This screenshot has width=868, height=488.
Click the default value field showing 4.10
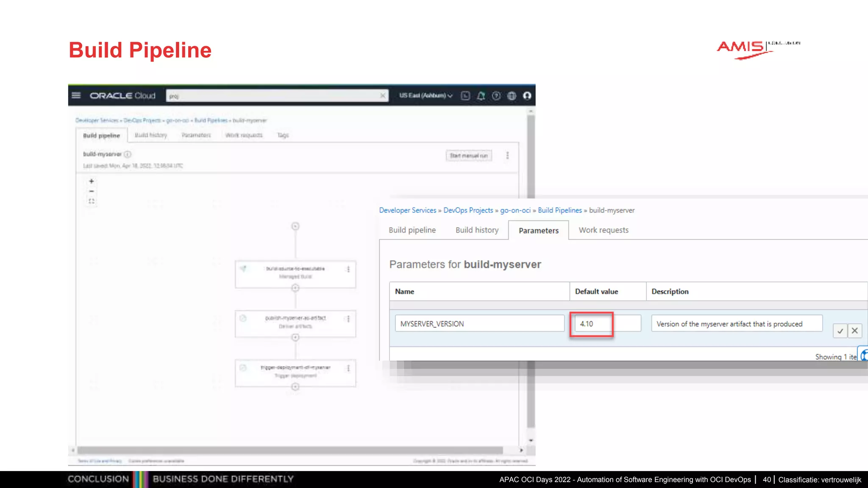coord(607,324)
